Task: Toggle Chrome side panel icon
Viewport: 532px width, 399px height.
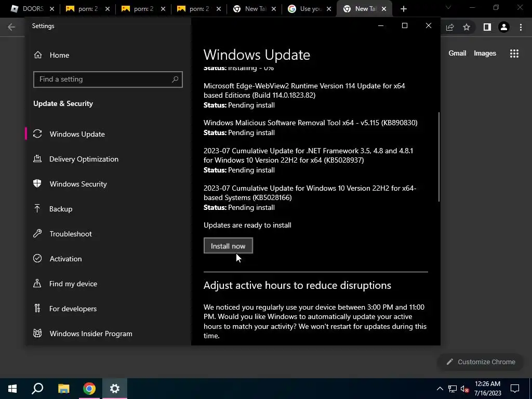Action: coord(487,27)
